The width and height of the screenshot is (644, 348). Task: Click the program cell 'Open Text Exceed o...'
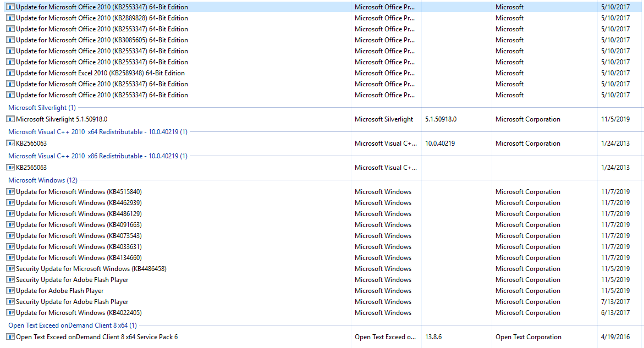click(386, 337)
